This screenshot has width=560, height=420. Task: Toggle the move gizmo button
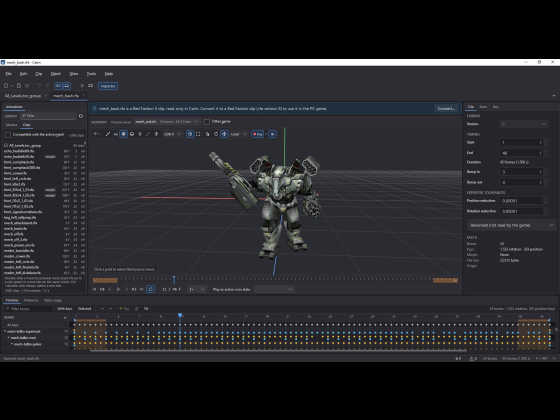224,134
